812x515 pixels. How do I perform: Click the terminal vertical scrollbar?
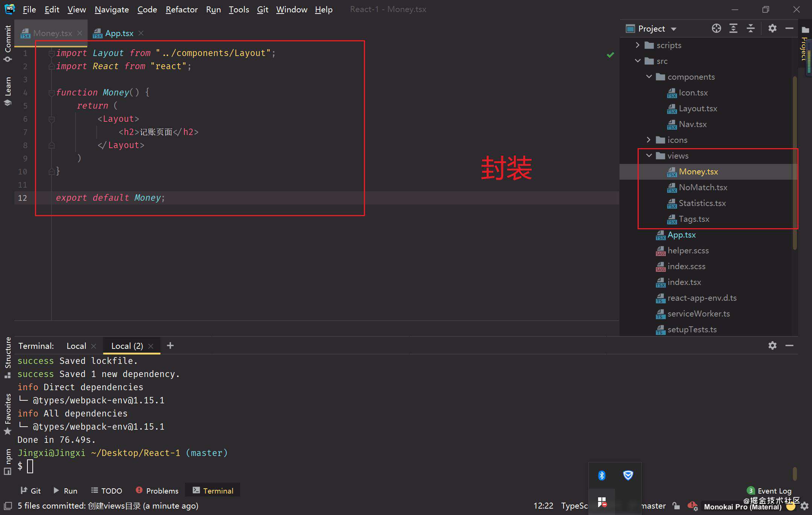pos(794,474)
